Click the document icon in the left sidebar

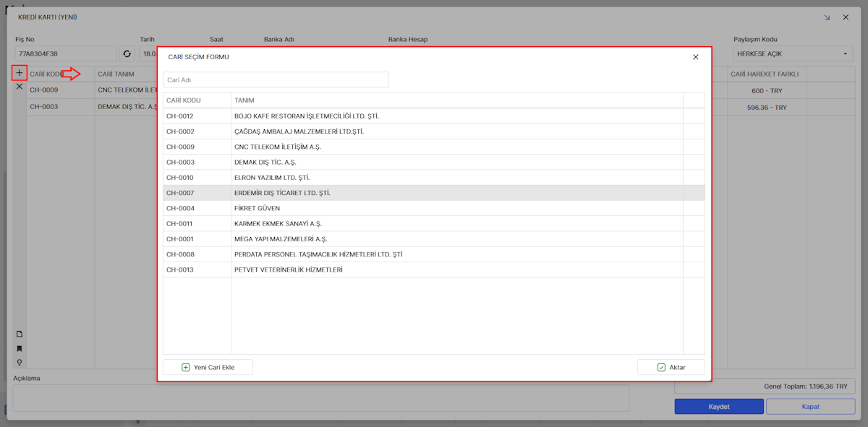(20, 334)
